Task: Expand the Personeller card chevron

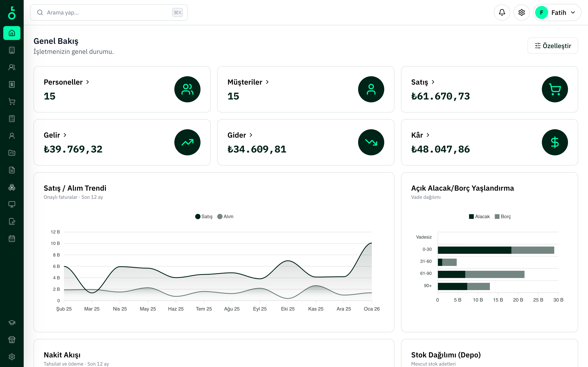Action: pos(88,82)
